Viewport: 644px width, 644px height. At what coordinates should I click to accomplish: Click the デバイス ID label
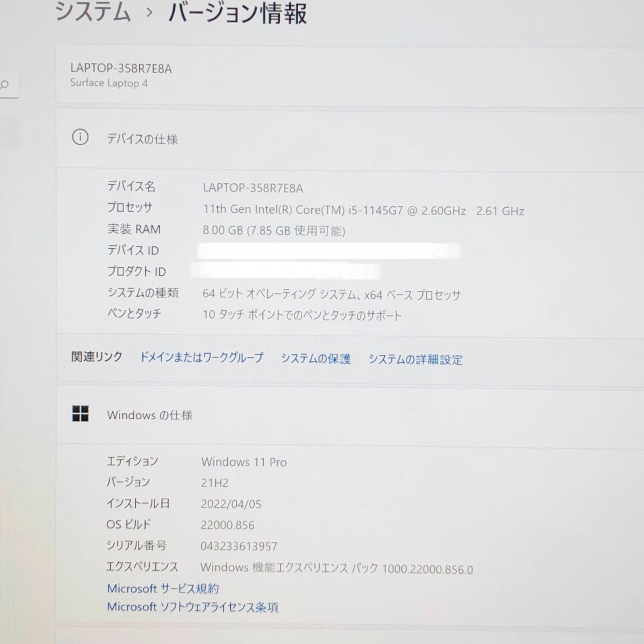pos(133,250)
